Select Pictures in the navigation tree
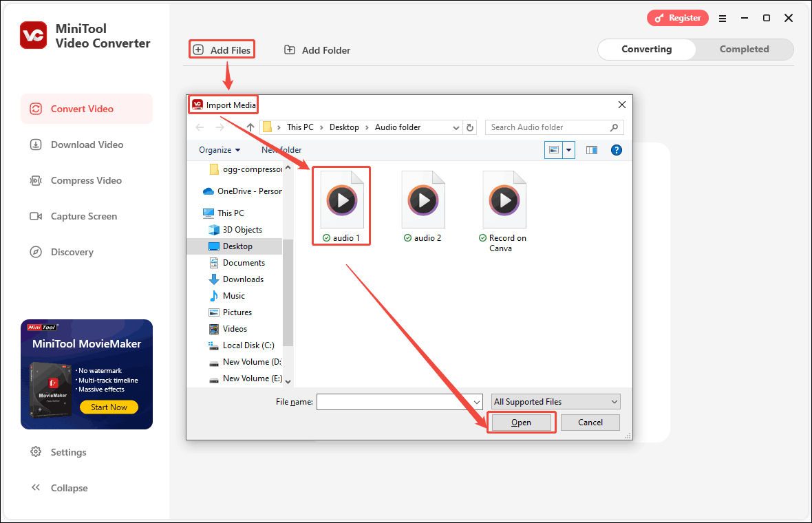The image size is (812, 523). 231,312
